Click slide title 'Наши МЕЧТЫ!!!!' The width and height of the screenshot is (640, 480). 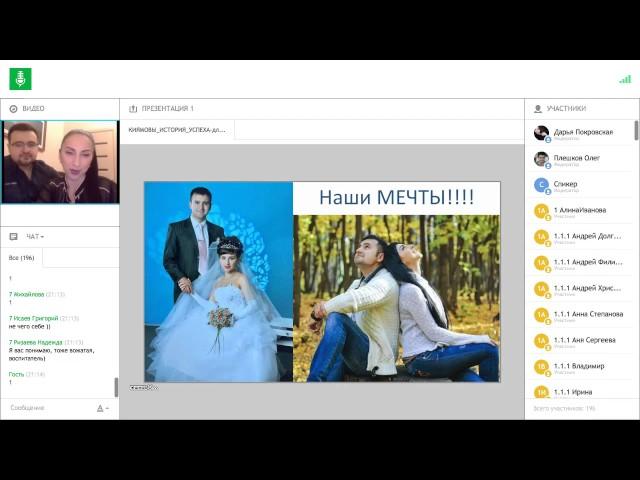[396, 197]
